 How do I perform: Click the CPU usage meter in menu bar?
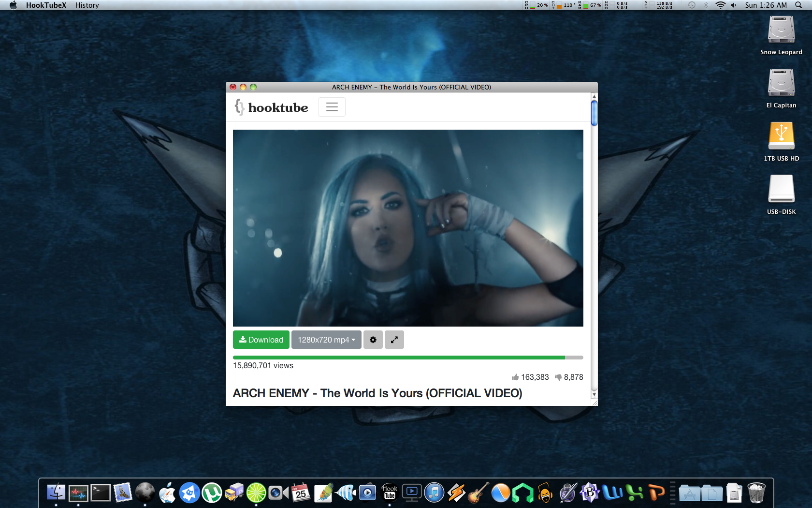coord(536,5)
